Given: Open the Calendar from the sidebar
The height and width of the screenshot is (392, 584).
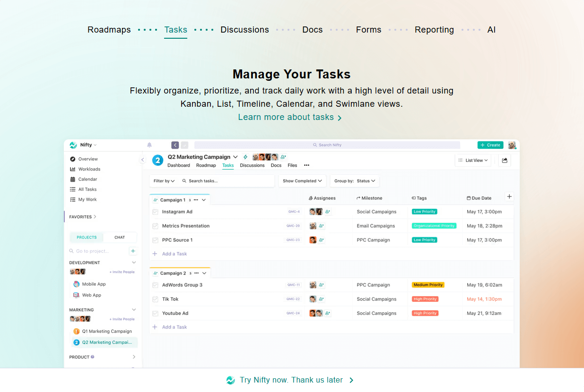Looking at the screenshot, I should tap(87, 179).
